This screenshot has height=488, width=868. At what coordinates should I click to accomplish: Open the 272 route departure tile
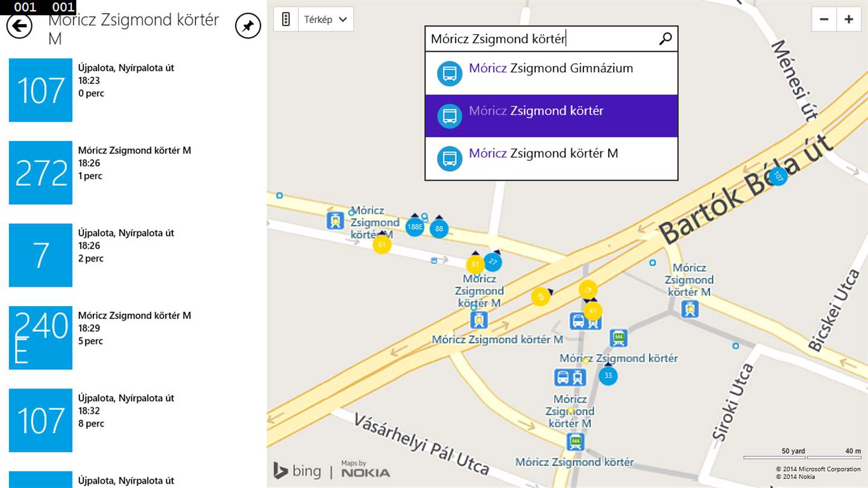40,172
